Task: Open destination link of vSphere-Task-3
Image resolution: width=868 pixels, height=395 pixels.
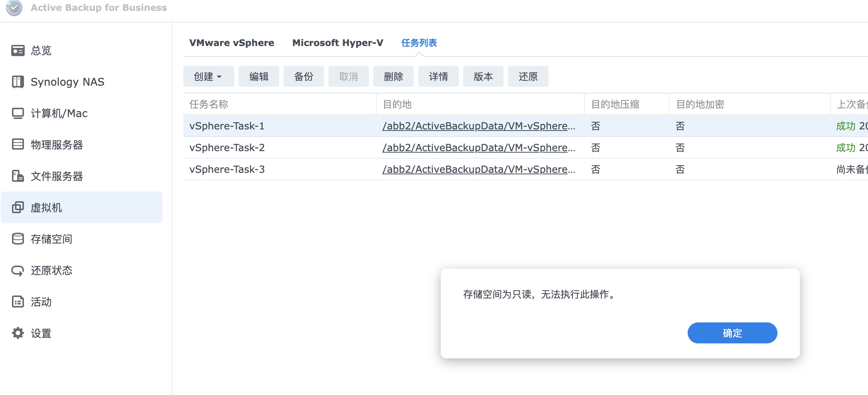Action: click(x=479, y=169)
